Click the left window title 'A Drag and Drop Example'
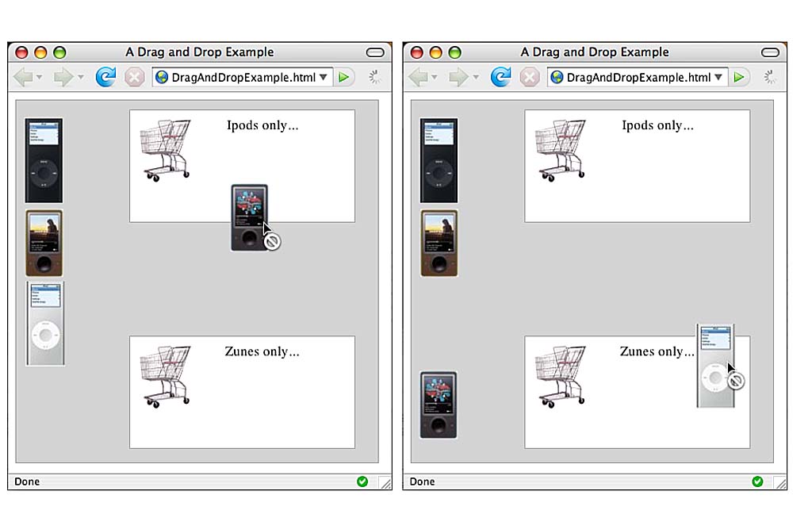The height and width of the screenshot is (514, 812). click(x=199, y=52)
